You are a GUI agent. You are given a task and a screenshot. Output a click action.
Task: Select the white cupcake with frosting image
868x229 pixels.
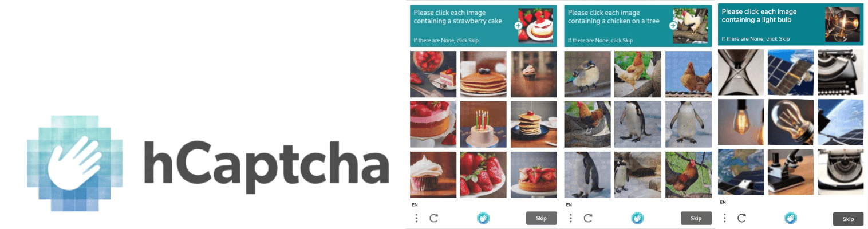pyautogui.click(x=433, y=175)
